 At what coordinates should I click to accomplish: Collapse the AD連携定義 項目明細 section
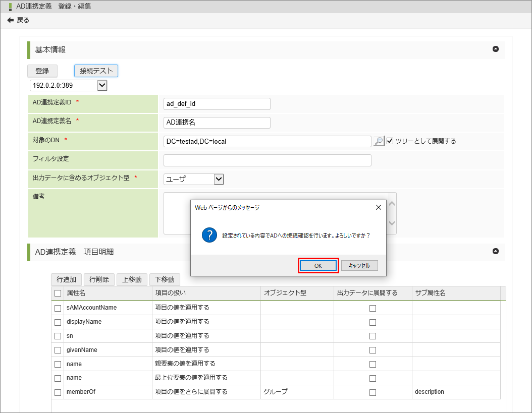pos(495,251)
